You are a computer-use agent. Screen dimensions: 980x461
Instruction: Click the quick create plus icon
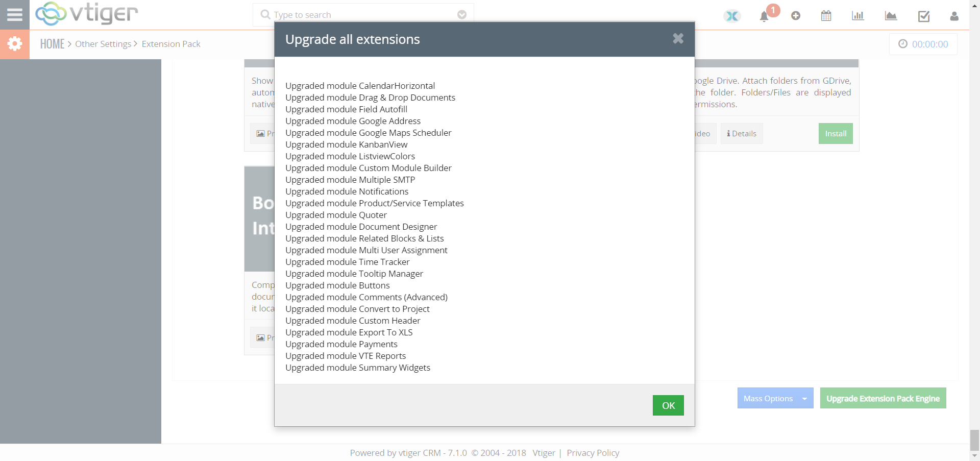pos(796,16)
